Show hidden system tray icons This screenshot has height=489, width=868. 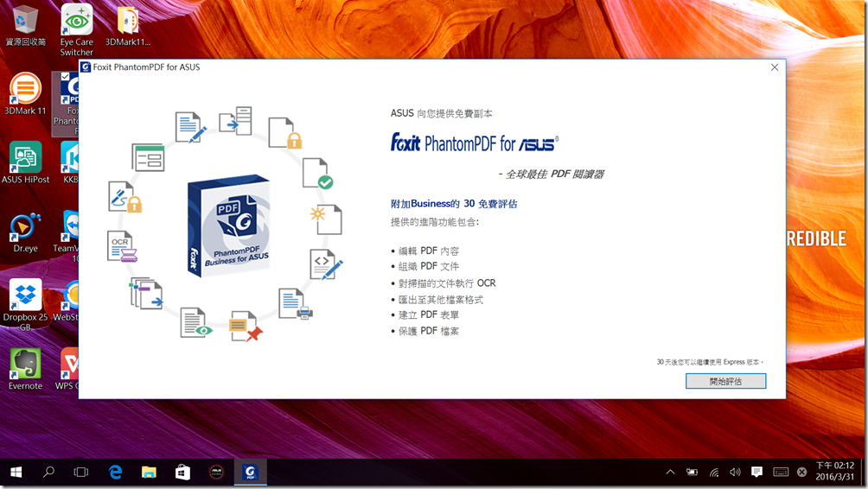[x=670, y=472]
